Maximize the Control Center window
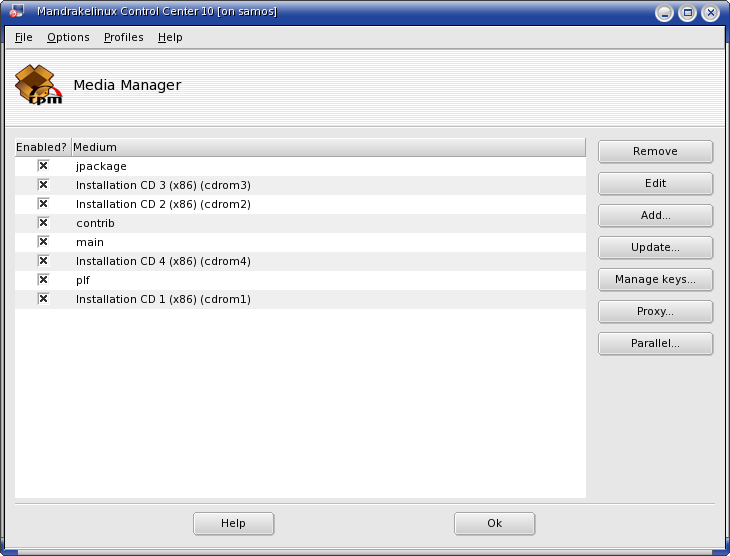Viewport: 730px width, 556px height. [x=687, y=13]
